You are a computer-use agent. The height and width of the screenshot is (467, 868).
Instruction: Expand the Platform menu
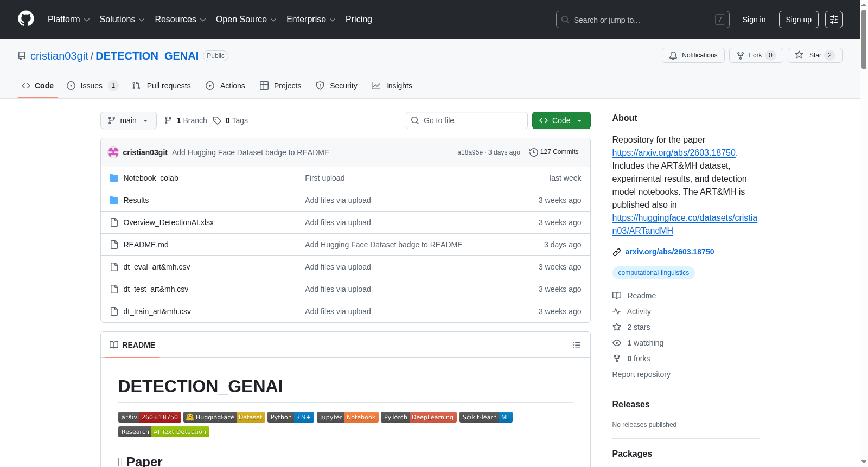[x=69, y=20]
